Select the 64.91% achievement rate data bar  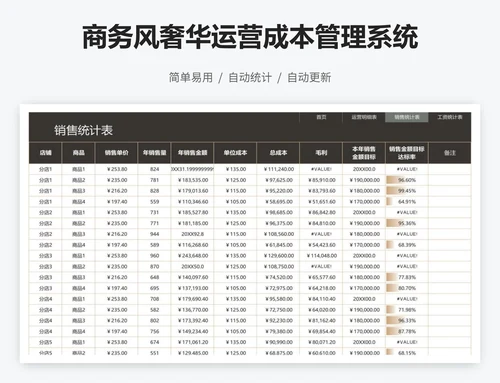point(407,202)
